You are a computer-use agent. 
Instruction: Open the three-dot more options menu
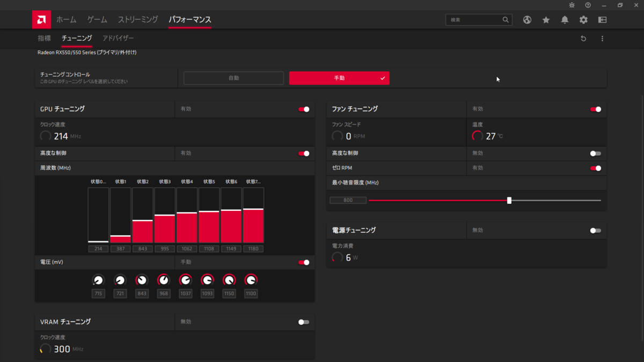click(x=602, y=39)
